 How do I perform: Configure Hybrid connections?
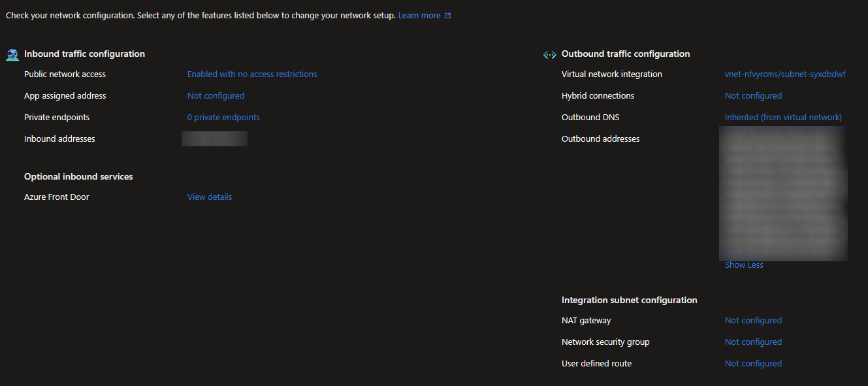pos(753,96)
